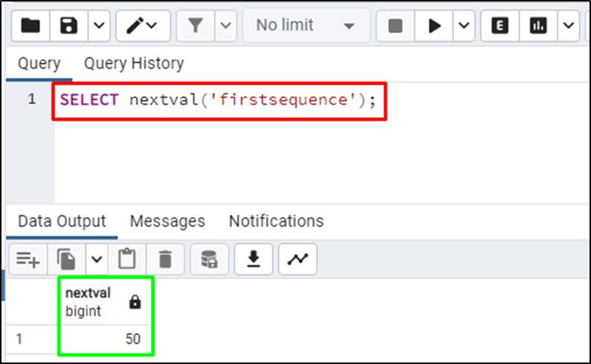
Task: Click the Download results as CSV icon
Action: coord(254,259)
